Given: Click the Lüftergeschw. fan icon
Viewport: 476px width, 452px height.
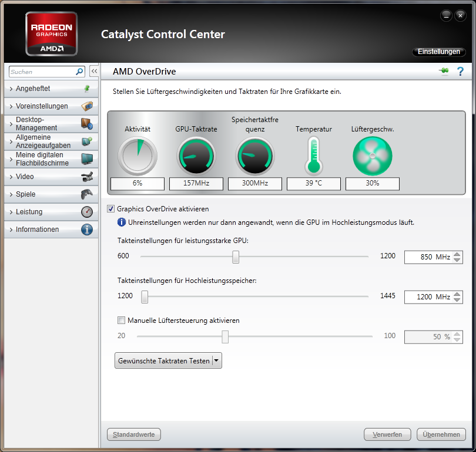Looking at the screenshot, I should (373, 156).
